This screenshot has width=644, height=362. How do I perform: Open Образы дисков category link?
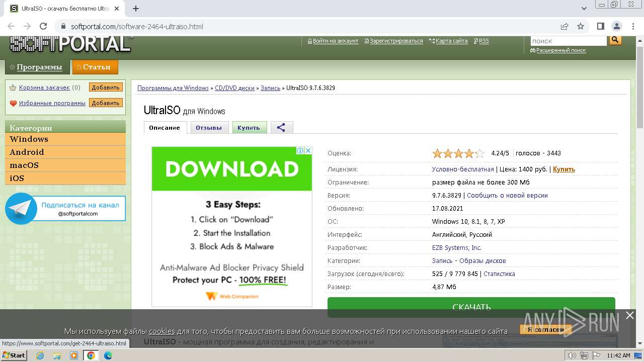[482, 261]
